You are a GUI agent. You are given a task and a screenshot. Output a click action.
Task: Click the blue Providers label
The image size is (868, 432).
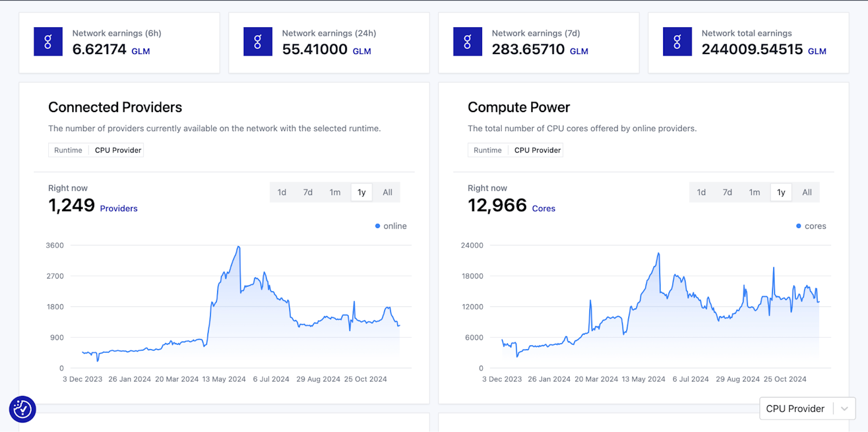pos(119,208)
